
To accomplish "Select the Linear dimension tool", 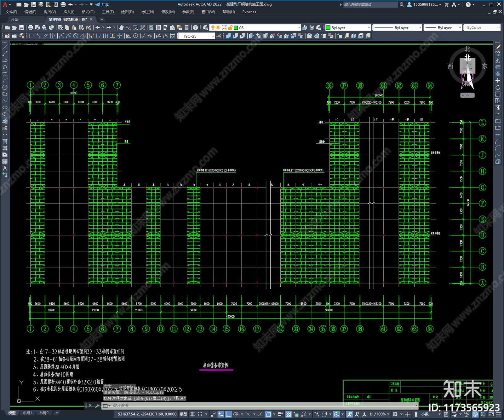I will (x=31, y=36).
